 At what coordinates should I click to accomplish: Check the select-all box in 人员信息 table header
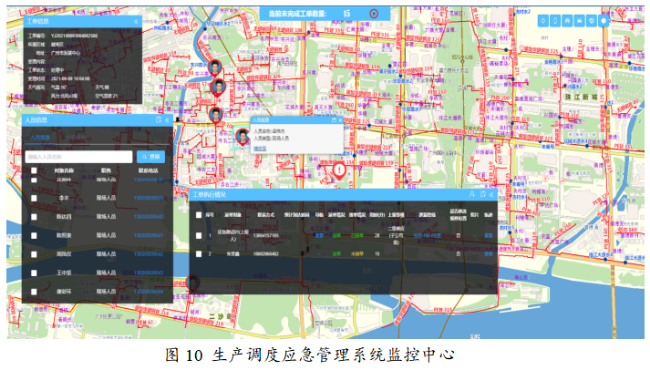34,170
